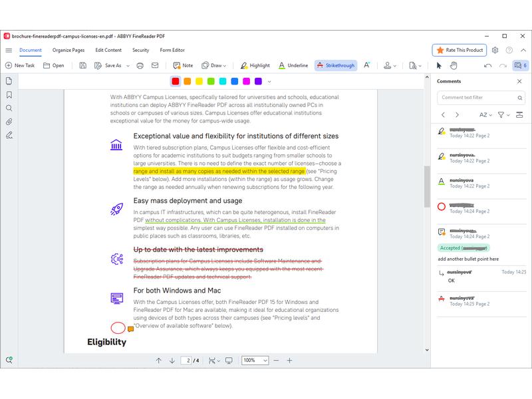Viewport: 532px width, 399px height.
Task: Open the Pages panel in left sidebar
Action: pos(9,81)
